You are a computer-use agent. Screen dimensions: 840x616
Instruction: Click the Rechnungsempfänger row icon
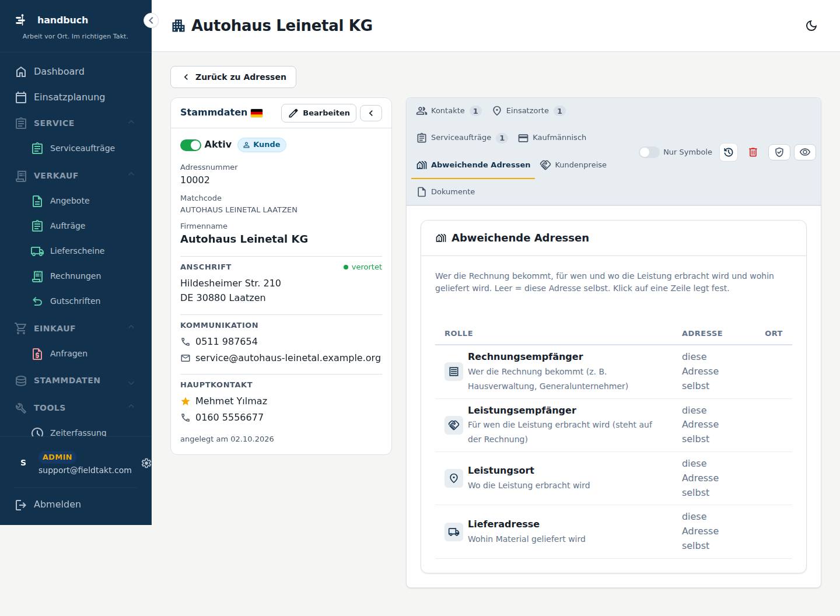[454, 372]
